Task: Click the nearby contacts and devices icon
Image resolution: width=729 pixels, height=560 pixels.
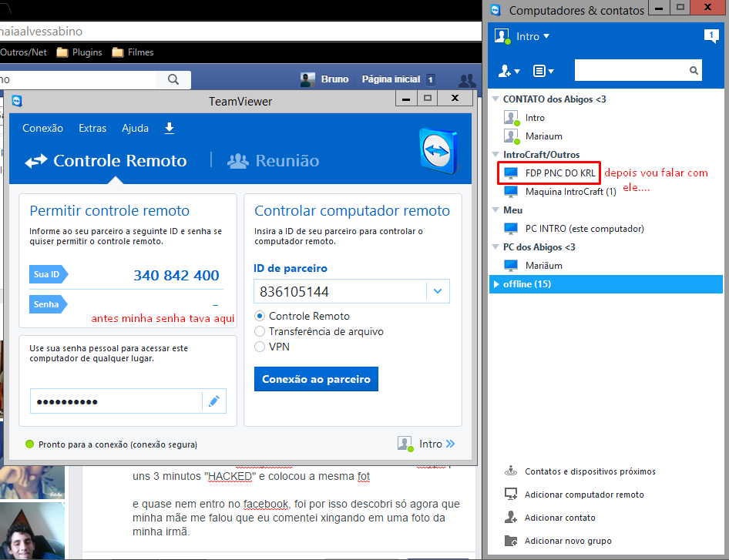Action: [x=511, y=471]
